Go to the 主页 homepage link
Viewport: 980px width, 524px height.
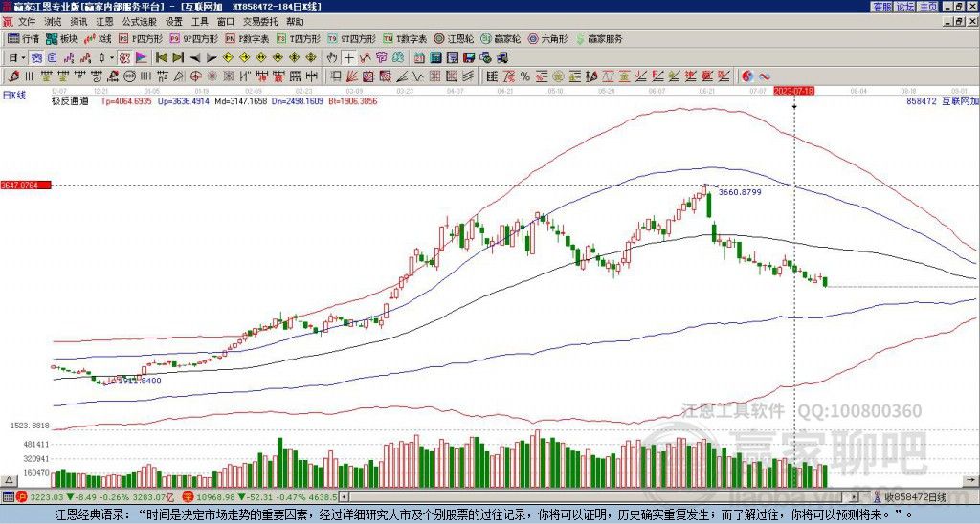point(927,7)
